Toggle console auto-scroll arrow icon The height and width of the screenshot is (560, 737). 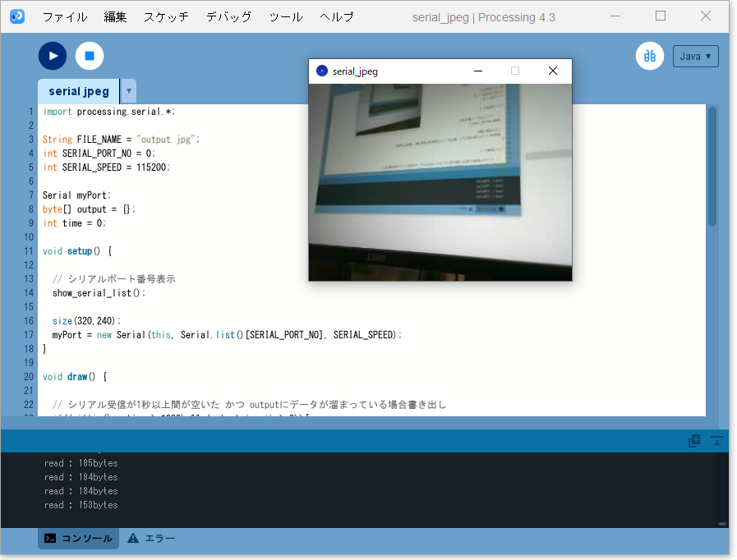(716, 441)
